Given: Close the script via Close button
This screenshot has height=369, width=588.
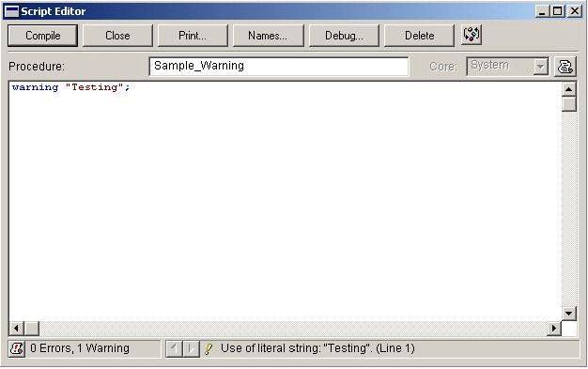Looking at the screenshot, I should click(117, 36).
